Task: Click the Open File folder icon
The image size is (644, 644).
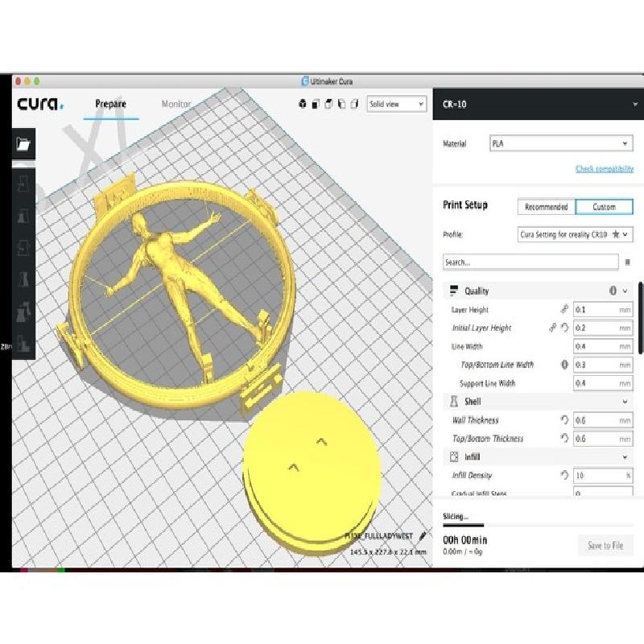Action: [x=23, y=144]
